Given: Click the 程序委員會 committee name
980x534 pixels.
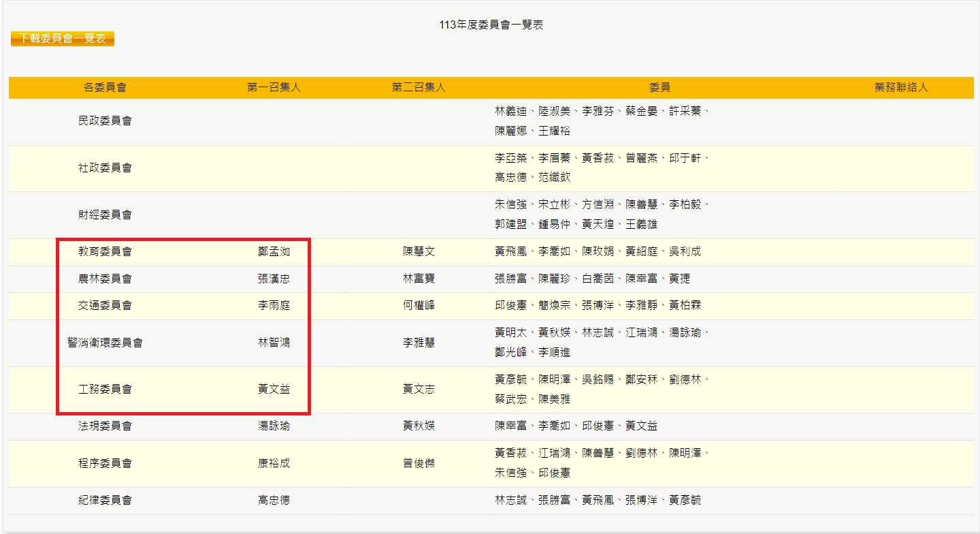Looking at the screenshot, I should [x=105, y=464].
